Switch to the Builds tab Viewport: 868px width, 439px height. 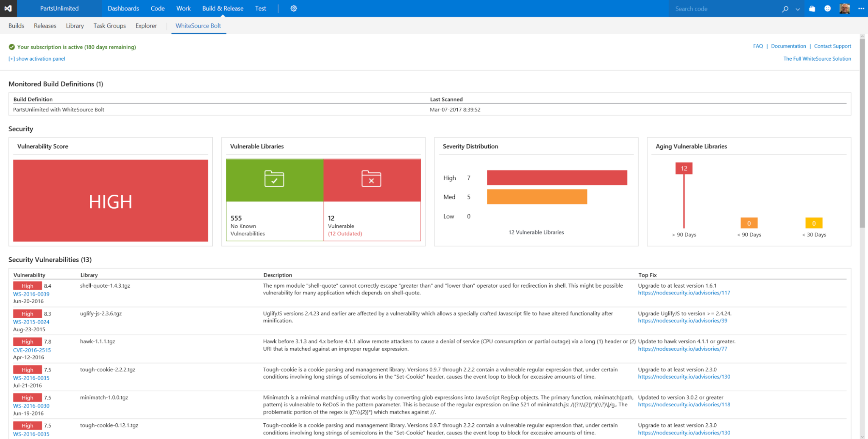point(16,26)
